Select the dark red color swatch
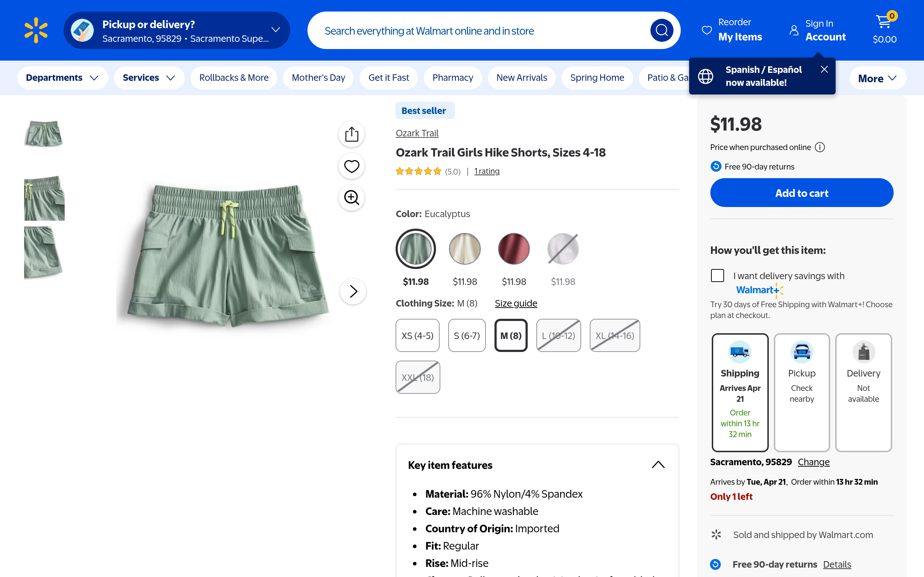This screenshot has width=924, height=577. click(514, 249)
